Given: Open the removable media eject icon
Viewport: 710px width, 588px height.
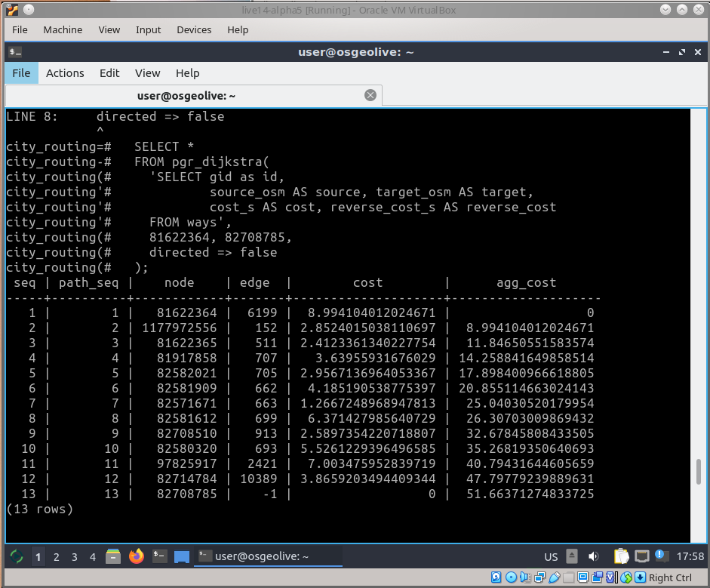Looking at the screenshot, I should pos(572,556).
